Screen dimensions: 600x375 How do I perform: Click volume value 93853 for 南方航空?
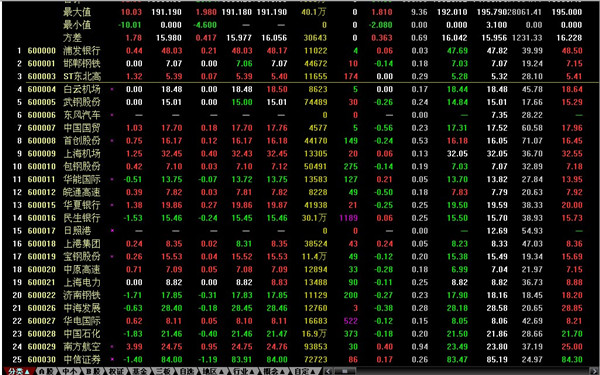coord(315,347)
